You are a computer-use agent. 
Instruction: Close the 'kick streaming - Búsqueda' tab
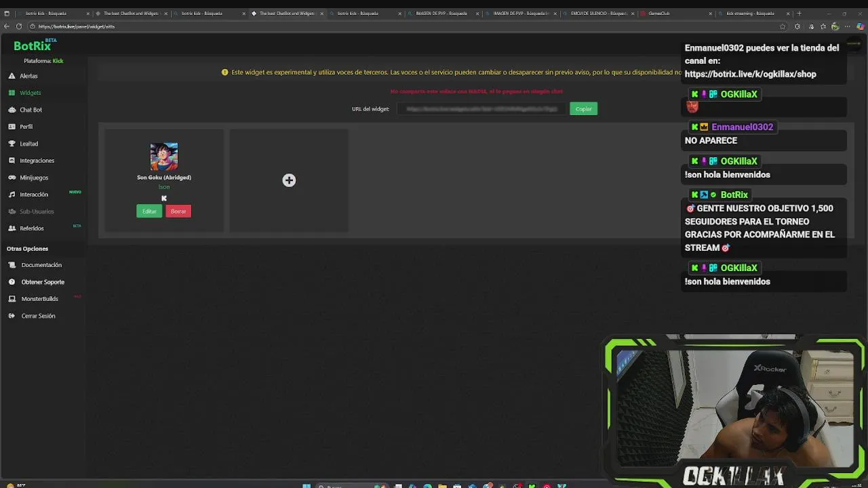tap(788, 14)
